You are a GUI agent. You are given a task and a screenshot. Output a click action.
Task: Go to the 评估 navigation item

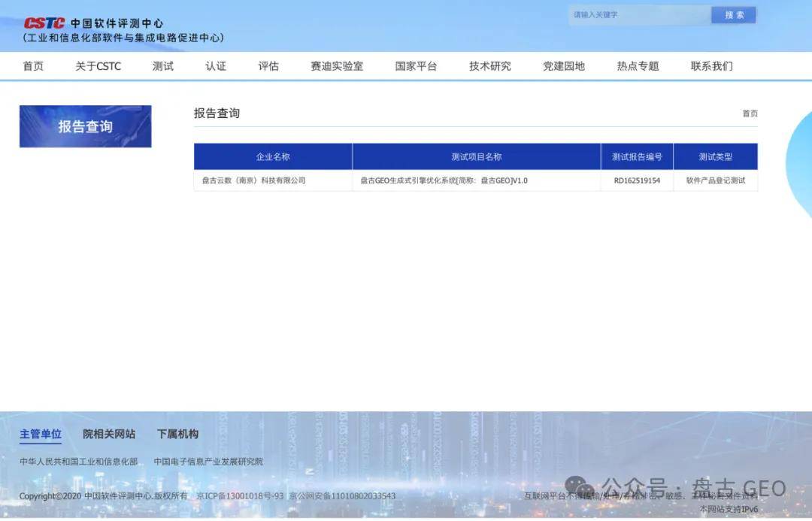268,66
